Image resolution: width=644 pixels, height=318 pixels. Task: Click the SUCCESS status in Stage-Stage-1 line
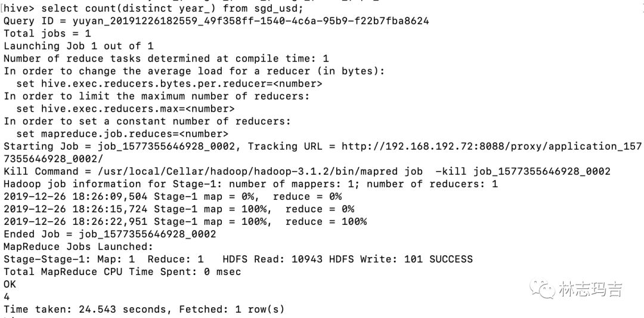[x=451, y=259]
